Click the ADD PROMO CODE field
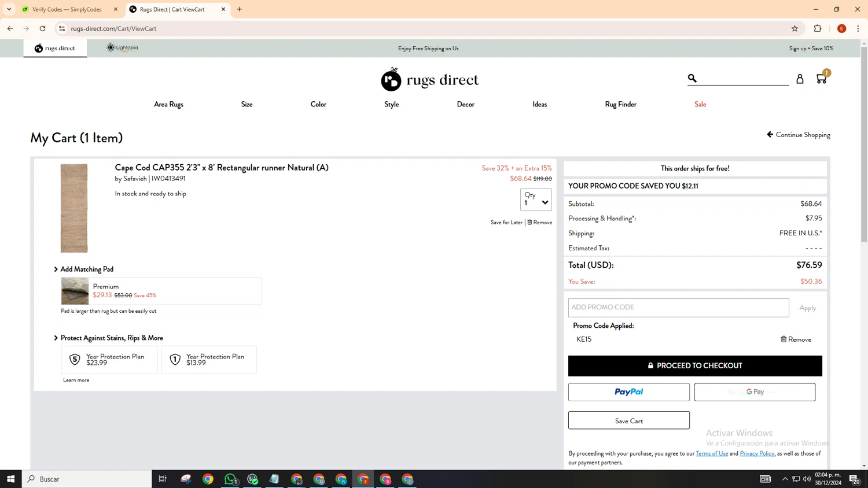 pos(678,308)
